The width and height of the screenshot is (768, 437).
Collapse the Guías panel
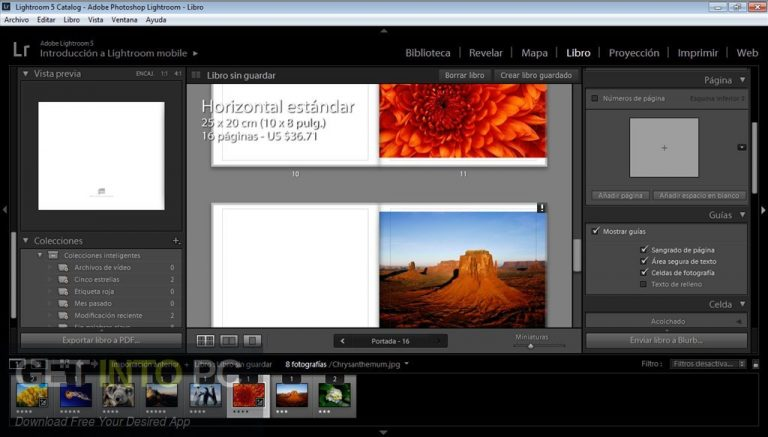click(743, 215)
